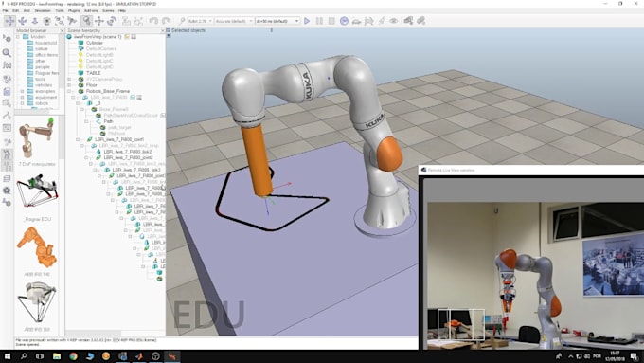
Task: Click the speed up simulation rabbit icon
Action: coord(368,21)
